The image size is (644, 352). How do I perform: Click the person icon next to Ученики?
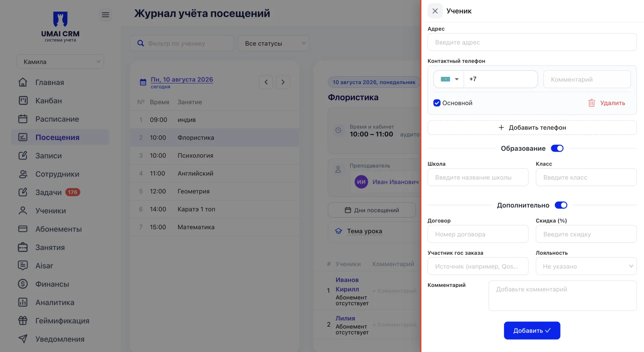click(23, 210)
